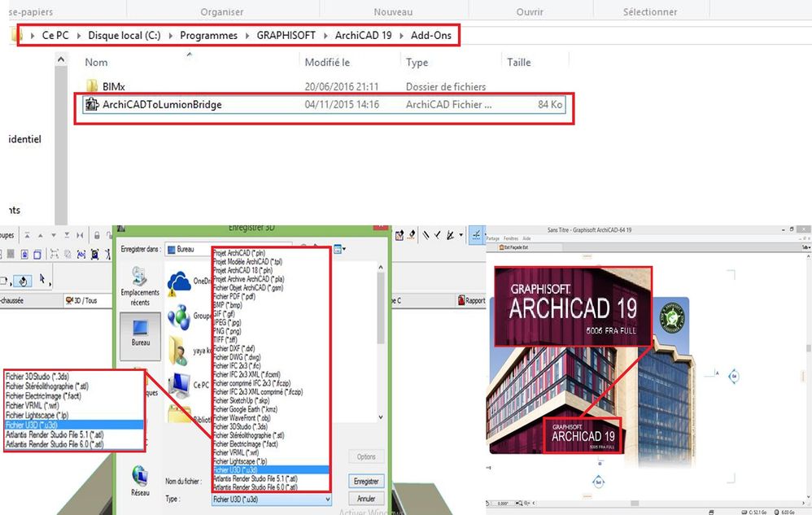Expand the chevron after GRAPHISOFT in the breadcrumb
The width and height of the screenshot is (812, 515).
[x=325, y=36]
